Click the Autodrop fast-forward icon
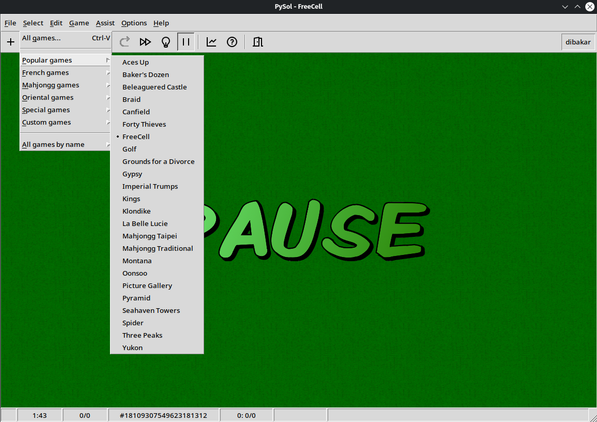Viewport: 597px width, 422px height. coord(145,42)
